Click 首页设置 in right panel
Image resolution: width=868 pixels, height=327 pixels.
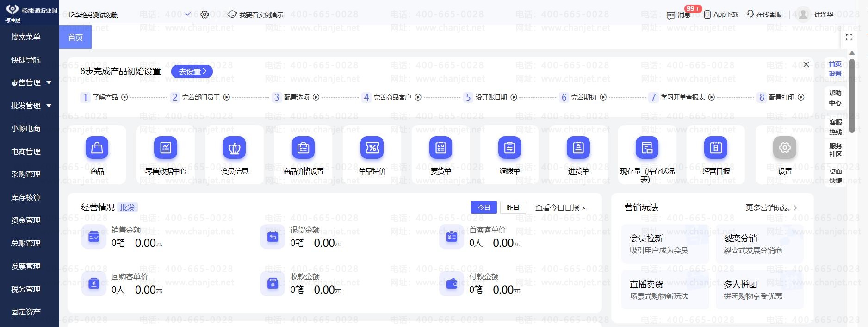tap(835, 69)
